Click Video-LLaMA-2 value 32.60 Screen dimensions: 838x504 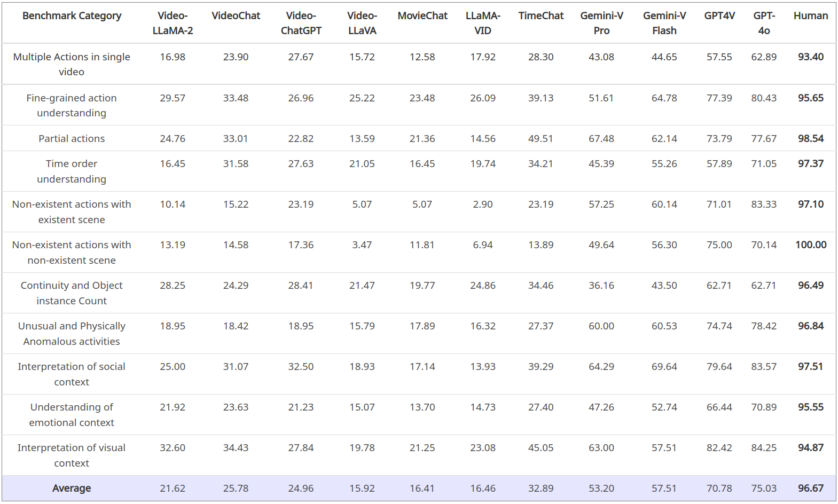tap(173, 448)
